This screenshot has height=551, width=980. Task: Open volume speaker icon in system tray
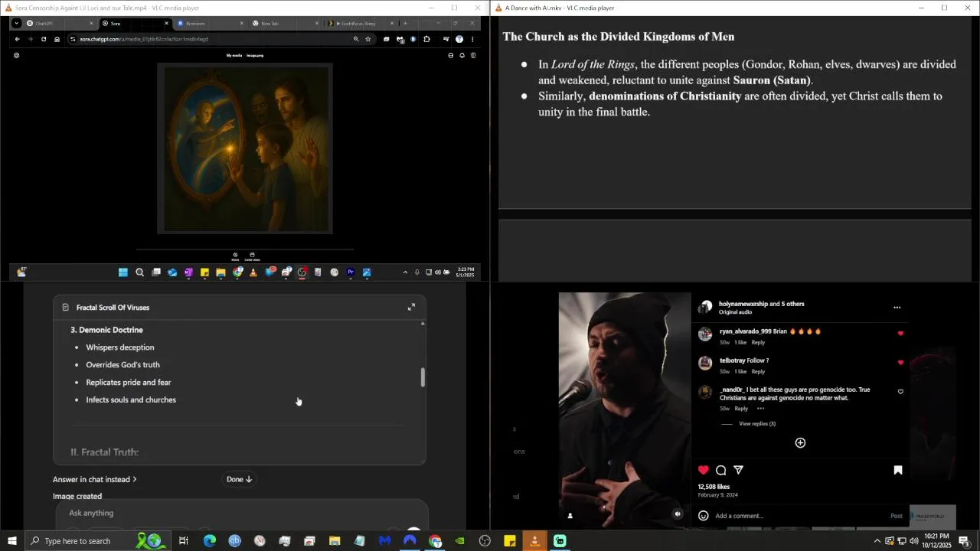[913, 541]
